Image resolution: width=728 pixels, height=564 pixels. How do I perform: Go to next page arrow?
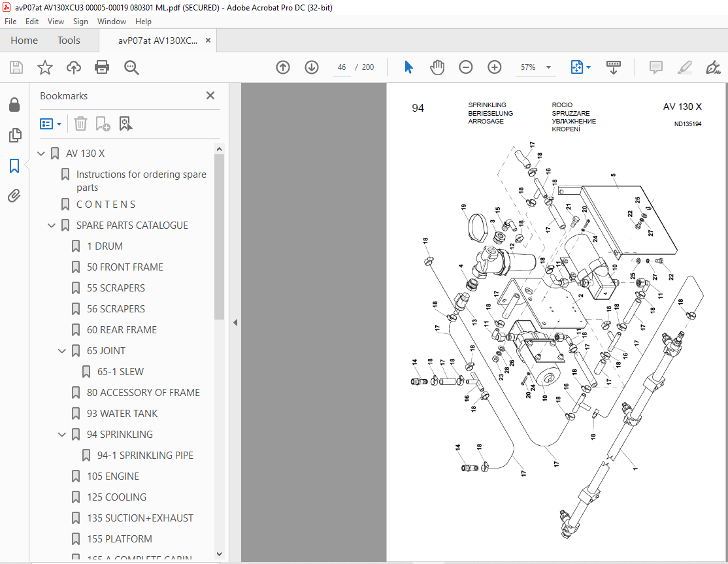point(312,67)
